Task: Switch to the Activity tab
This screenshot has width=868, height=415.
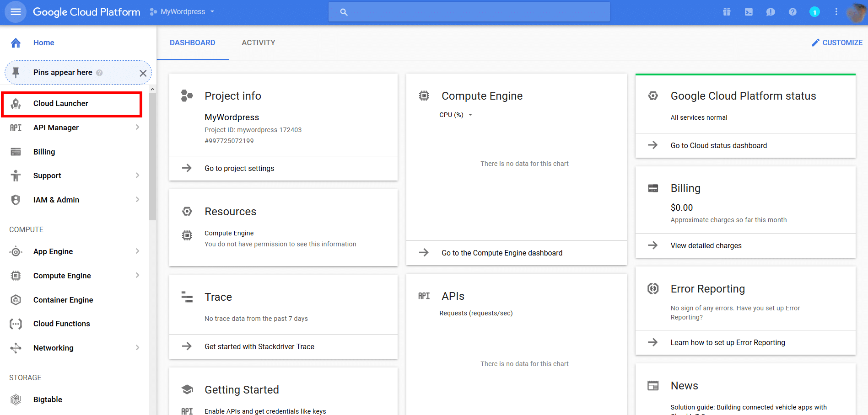Action: (x=259, y=43)
